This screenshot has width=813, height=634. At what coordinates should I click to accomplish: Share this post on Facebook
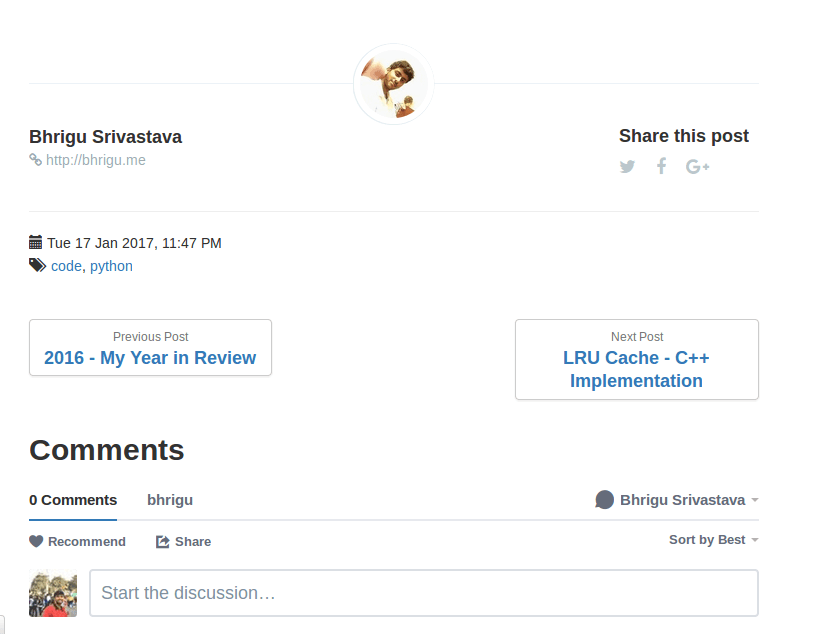point(661,166)
